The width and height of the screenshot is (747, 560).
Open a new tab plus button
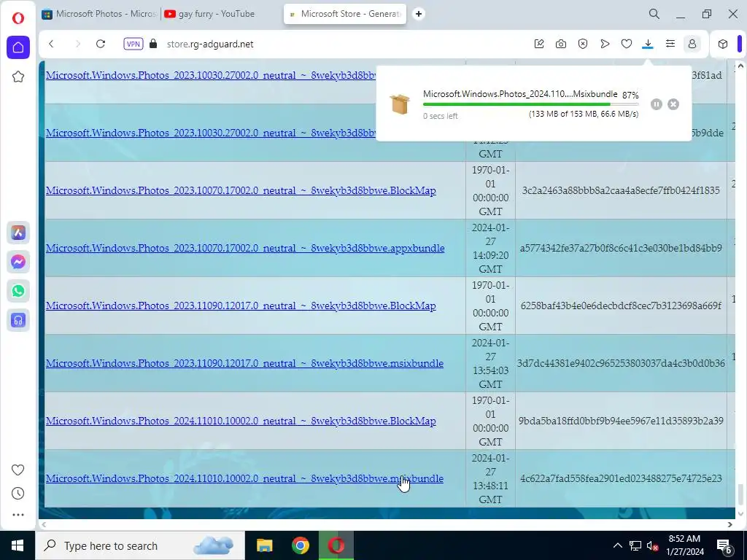tap(419, 14)
